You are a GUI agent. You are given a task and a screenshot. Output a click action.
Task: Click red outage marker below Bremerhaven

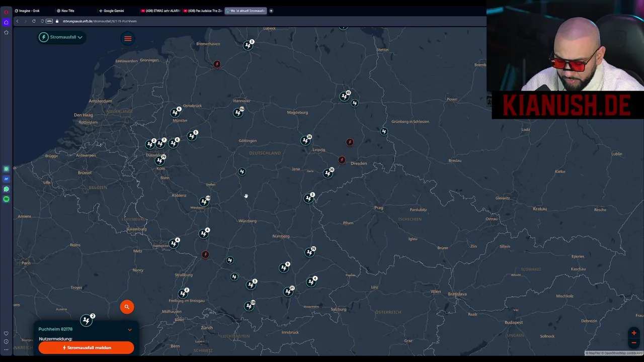point(217,64)
